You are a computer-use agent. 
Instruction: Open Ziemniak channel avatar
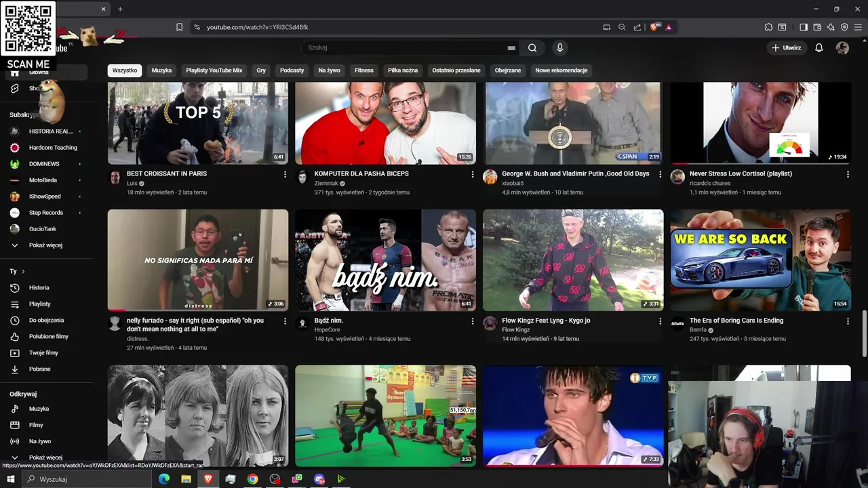pyautogui.click(x=302, y=177)
